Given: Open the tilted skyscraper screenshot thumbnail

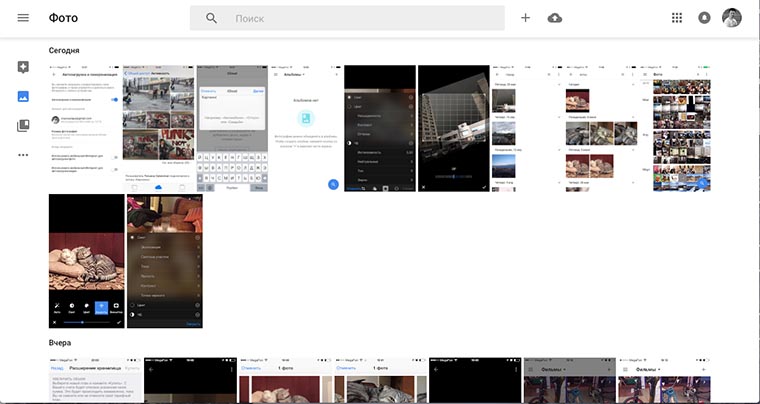Looking at the screenshot, I should pos(454,127).
